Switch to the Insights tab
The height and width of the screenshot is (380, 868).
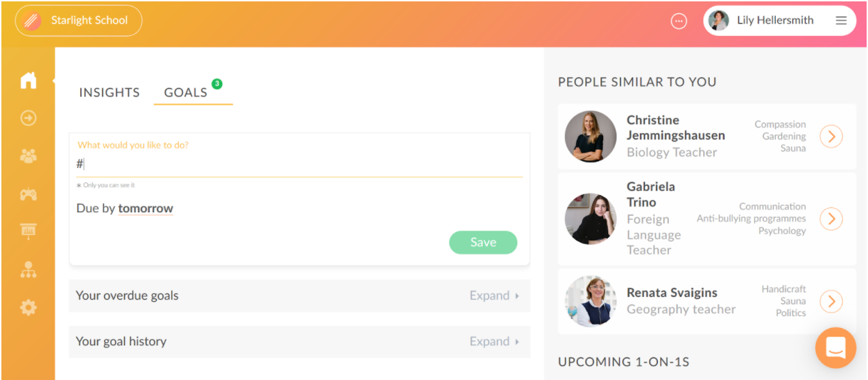pos(110,92)
